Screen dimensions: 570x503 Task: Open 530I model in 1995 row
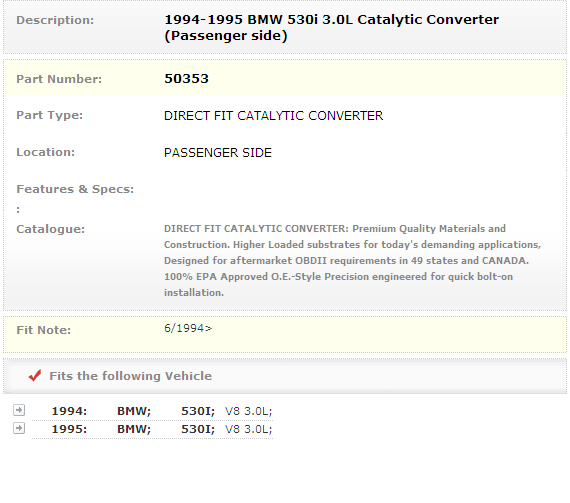(x=198, y=429)
